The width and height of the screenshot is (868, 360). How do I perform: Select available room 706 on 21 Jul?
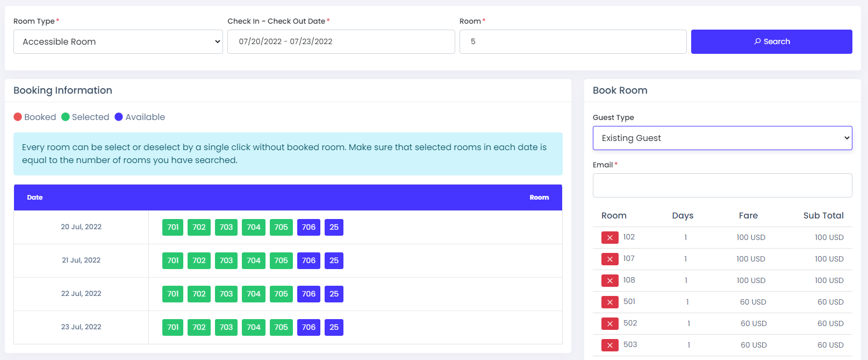[309, 260]
